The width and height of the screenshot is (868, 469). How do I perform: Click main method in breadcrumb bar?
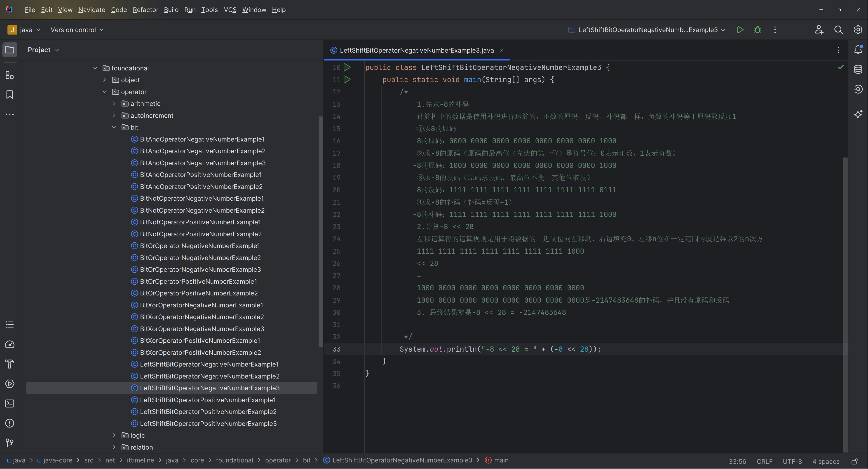coord(497,460)
